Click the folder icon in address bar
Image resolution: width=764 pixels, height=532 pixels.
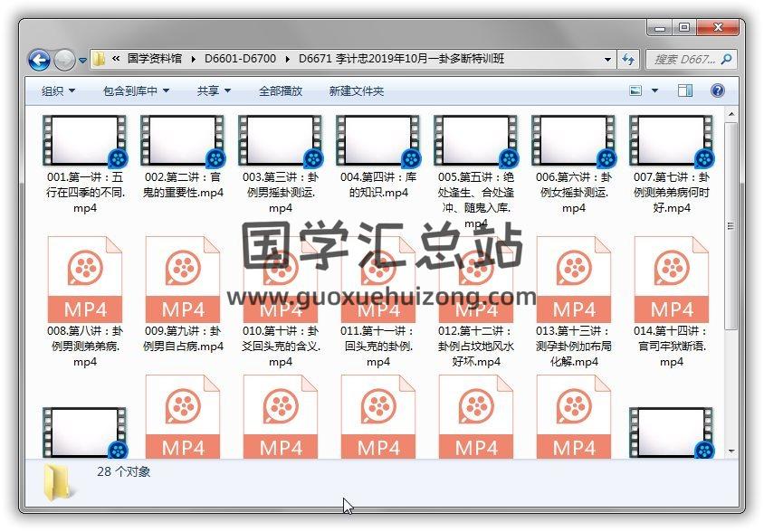(x=100, y=59)
